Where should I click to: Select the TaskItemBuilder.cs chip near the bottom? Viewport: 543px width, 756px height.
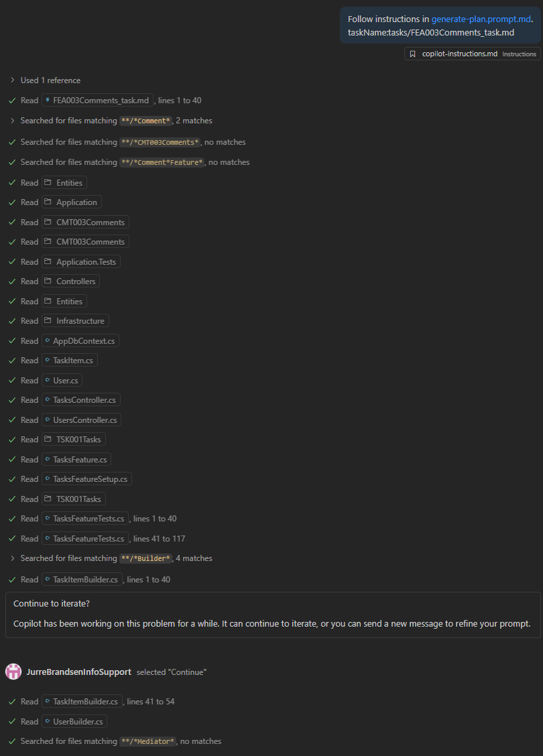[82, 701]
